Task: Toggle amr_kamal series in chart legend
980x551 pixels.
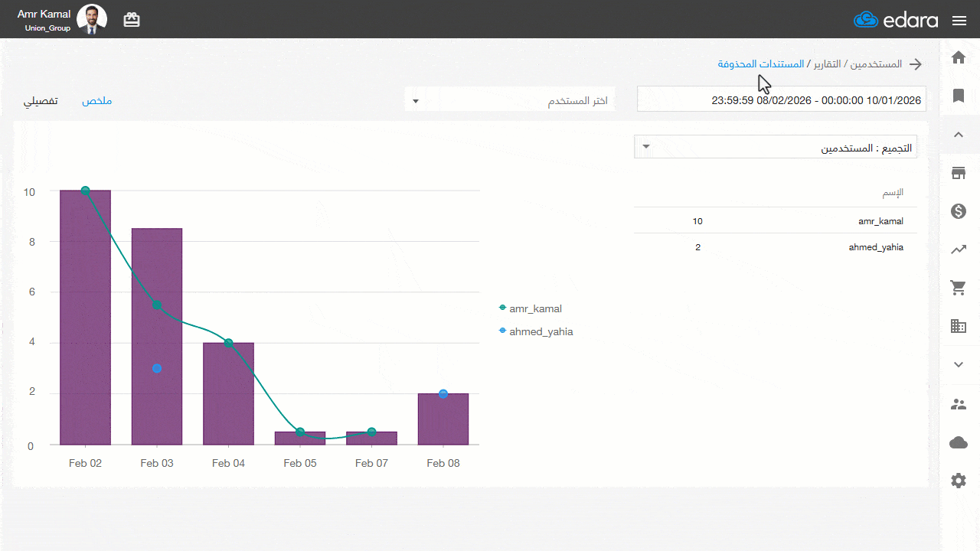Action: coord(535,308)
